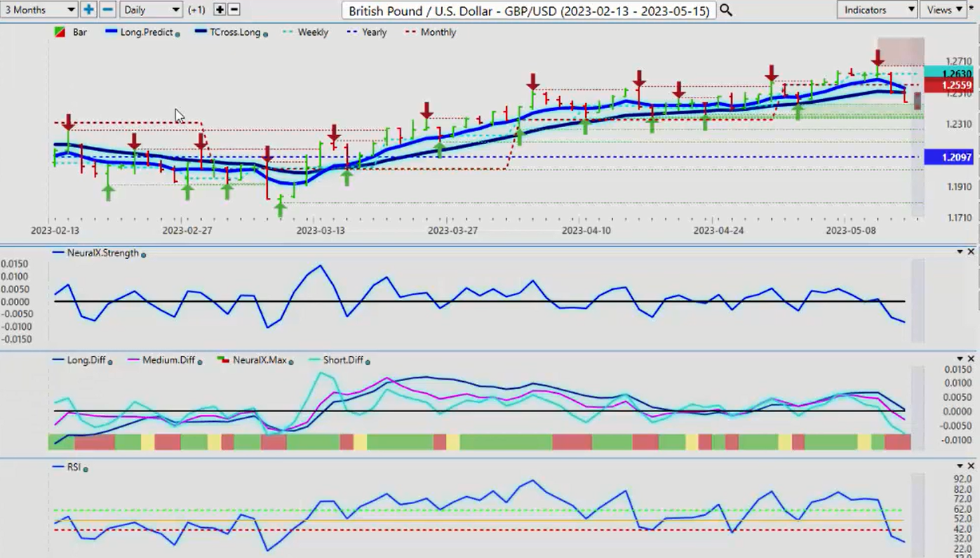Viewport: 980px width, 558px height.
Task: Click the black plus forecast increment button
Action: tap(220, 10)
